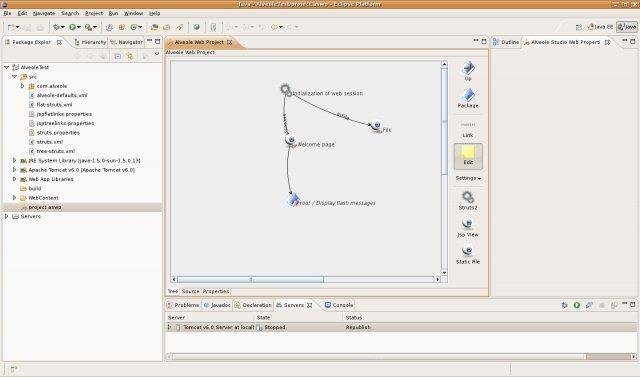Click the New toolbar icon
This screenshot has width=640, height=377.
[x=11, y=27]
